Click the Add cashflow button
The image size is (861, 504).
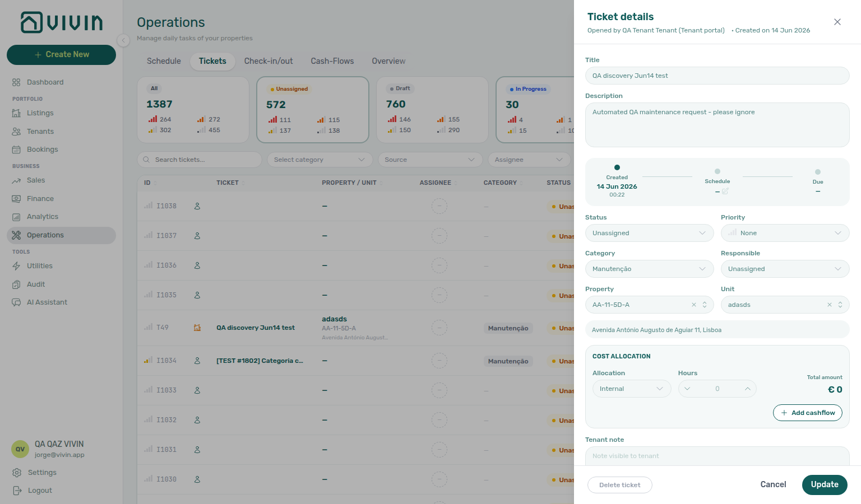point(808,413)
